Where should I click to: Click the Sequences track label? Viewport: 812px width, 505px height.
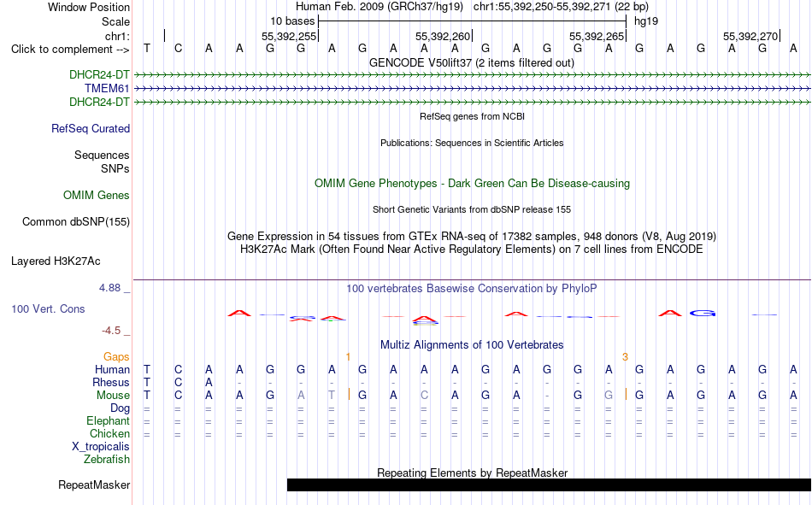pos(102,155)
